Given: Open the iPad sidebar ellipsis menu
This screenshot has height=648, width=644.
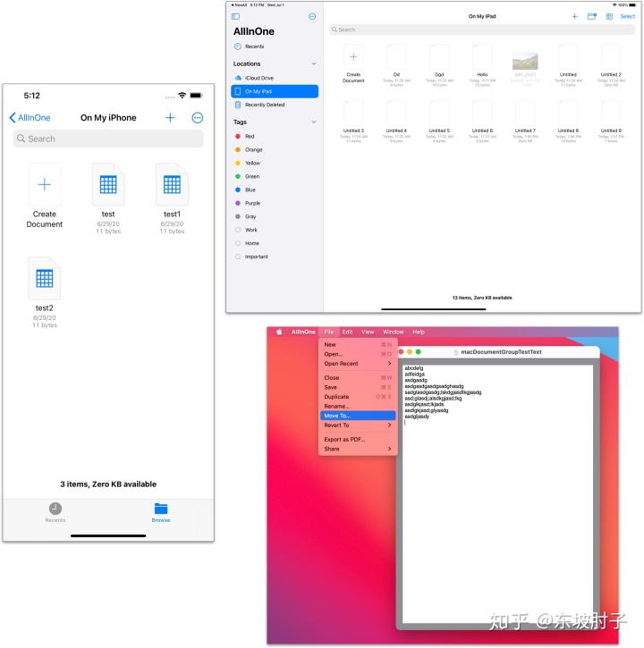Looking at the screenshot, I should coord(312,16).
